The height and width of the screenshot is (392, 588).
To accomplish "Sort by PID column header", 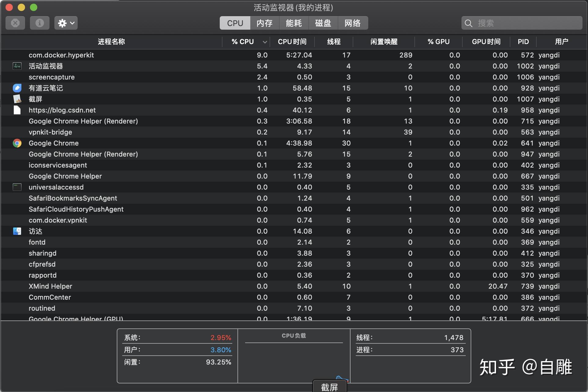I will [523, 42].
